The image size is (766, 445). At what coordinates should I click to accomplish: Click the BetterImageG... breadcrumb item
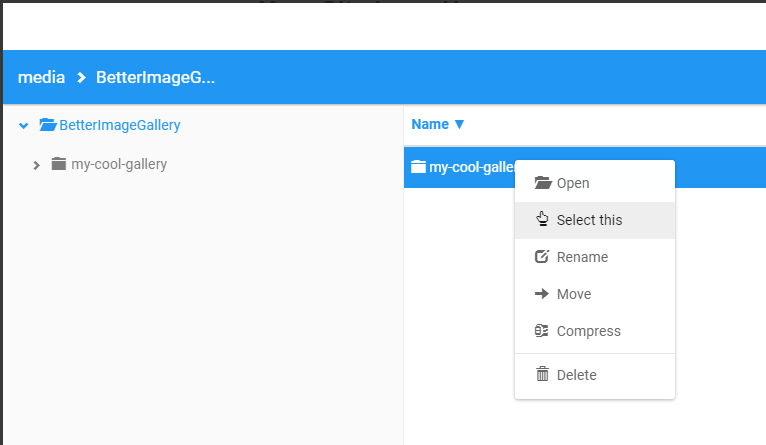tap(155, 77)
